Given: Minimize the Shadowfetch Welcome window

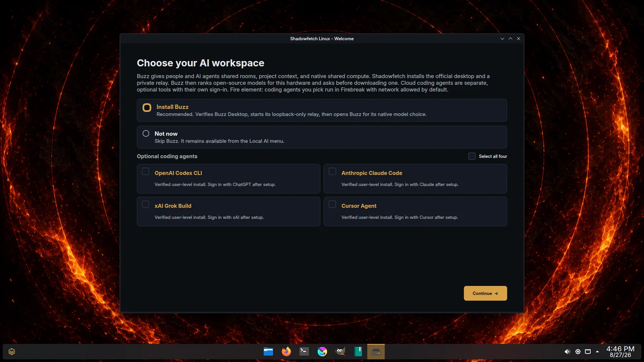Looking at the screenshot, I should (502, 39).
